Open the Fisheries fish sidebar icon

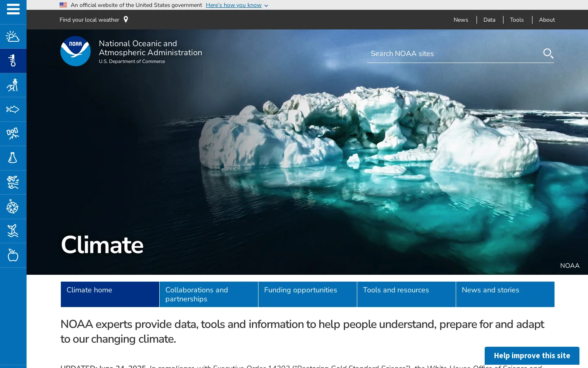point(13,110)
